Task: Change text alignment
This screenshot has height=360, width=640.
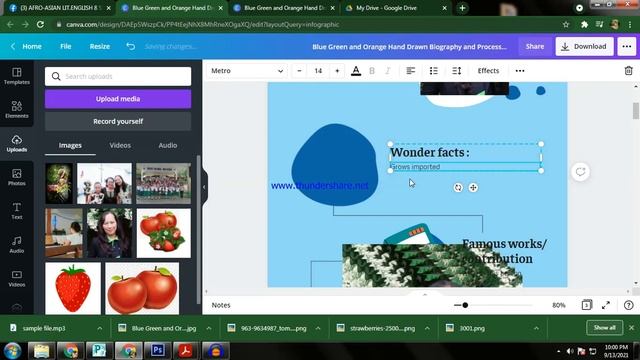Action: 411,71
